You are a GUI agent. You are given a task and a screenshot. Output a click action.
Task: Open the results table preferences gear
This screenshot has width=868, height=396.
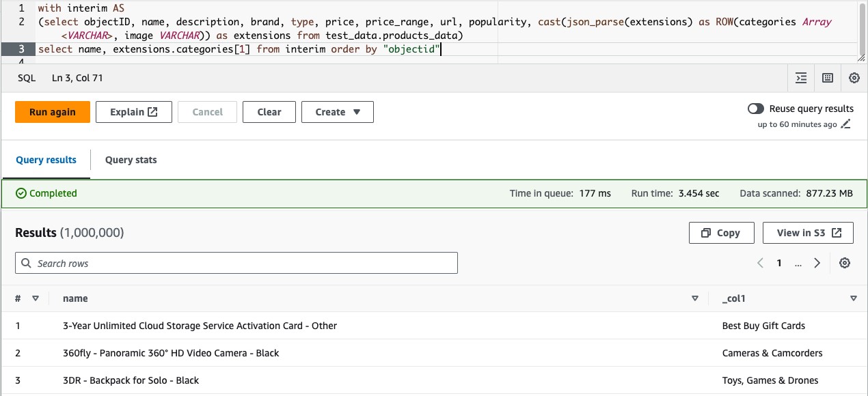tap(845, 262)
